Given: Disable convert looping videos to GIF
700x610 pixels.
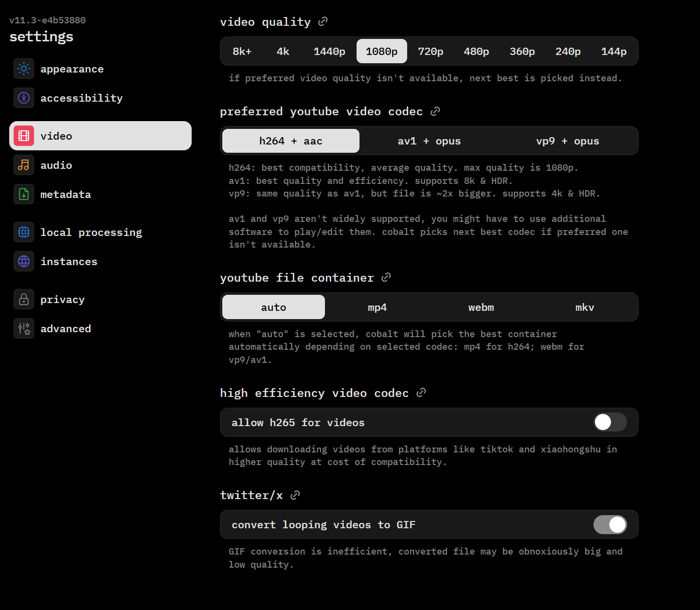Looking at the screenshot, I should [x=610, y=524].
